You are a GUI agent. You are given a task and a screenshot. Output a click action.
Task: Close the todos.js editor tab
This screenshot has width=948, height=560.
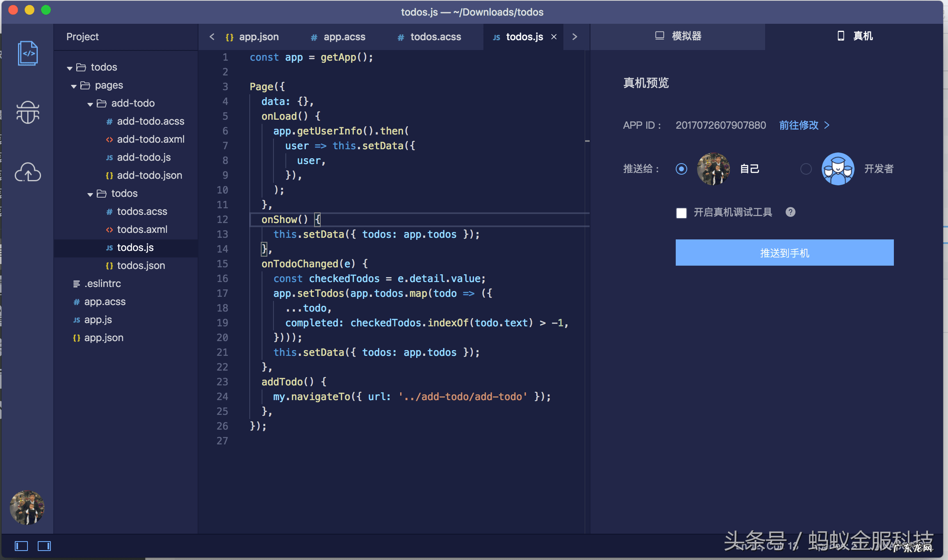[554, 37]
